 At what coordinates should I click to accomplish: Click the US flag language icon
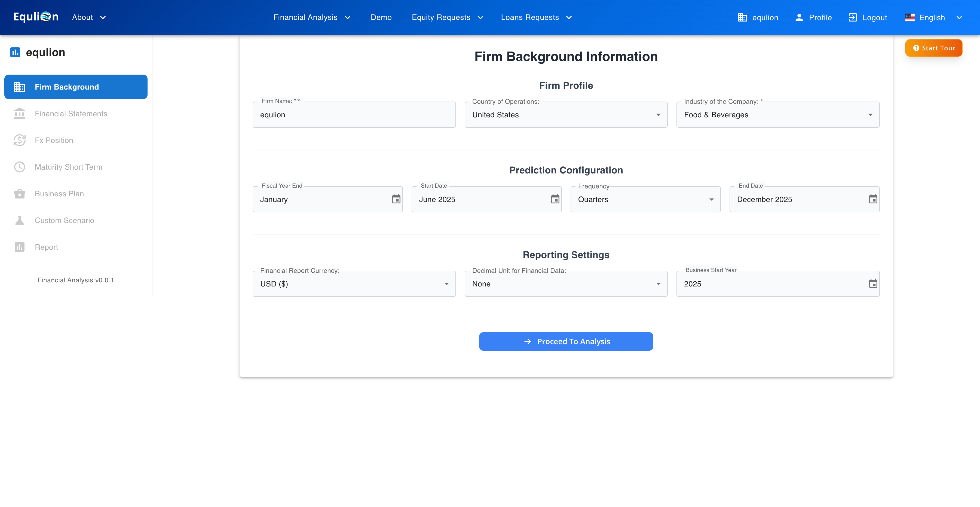(x=909, y=17)
